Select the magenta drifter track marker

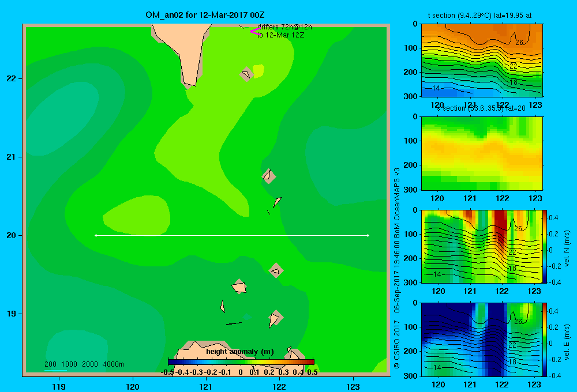[x=255, y=32]
